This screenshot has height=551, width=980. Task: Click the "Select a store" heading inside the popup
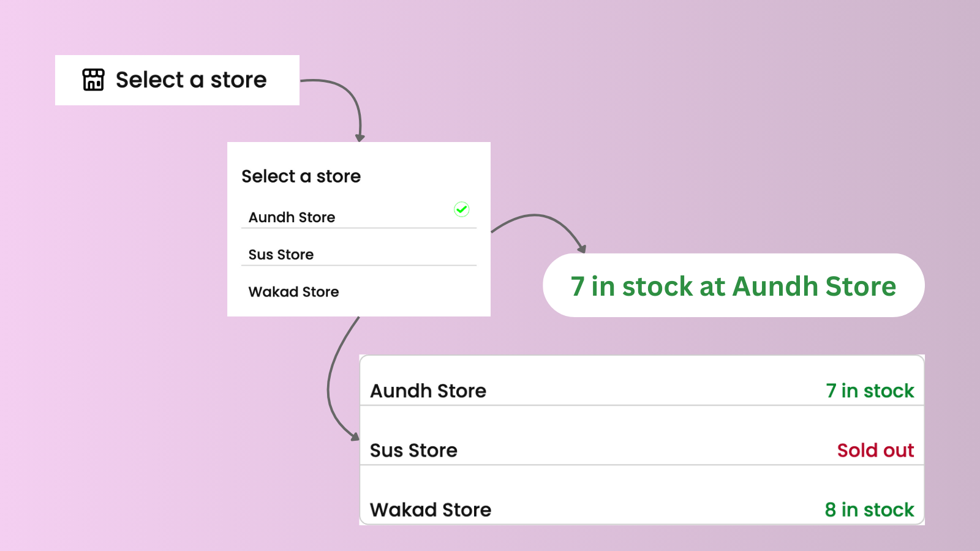click(301, 176)
